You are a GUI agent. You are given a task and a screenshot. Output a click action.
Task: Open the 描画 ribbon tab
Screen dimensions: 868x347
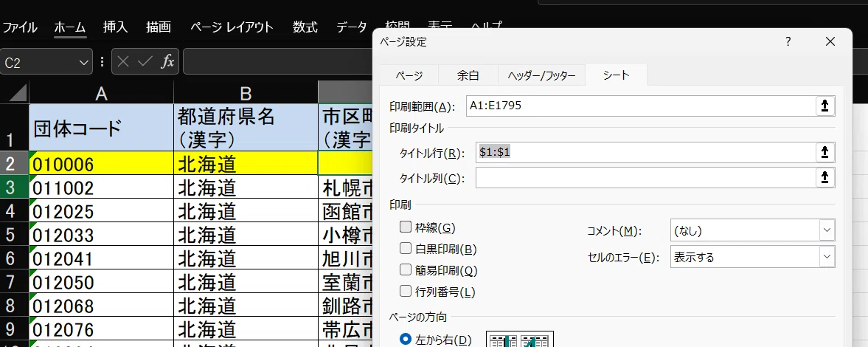(x=159, y=27)
